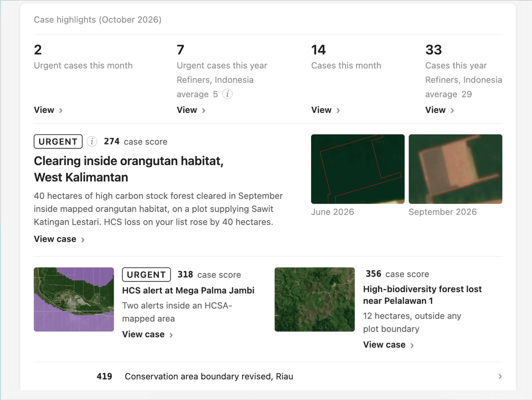The width and height of the screenshot is (532, 400).
Task: Click heading Clearing inside orangutan habitat, West Kalimantan
Action: [x=129, y=169]
